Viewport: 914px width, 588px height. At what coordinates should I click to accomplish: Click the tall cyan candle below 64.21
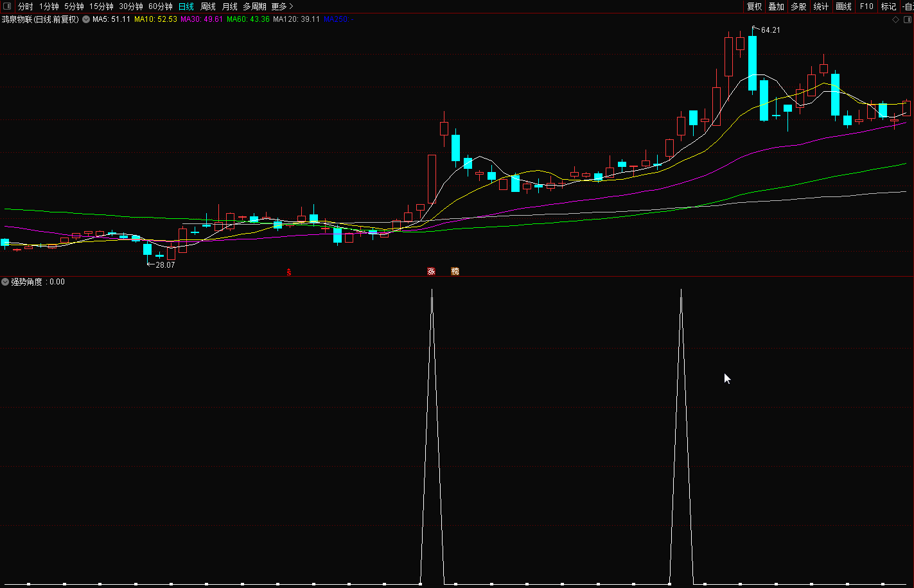752,63
